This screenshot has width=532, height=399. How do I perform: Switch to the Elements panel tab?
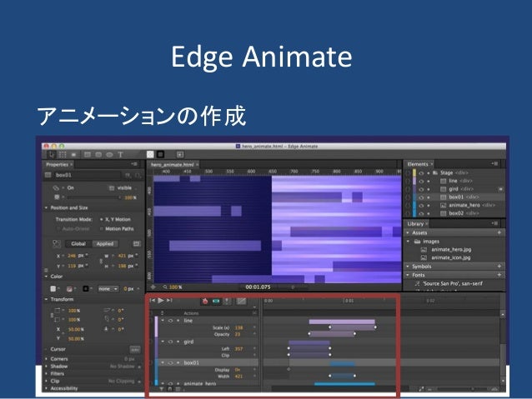(418, 164)
